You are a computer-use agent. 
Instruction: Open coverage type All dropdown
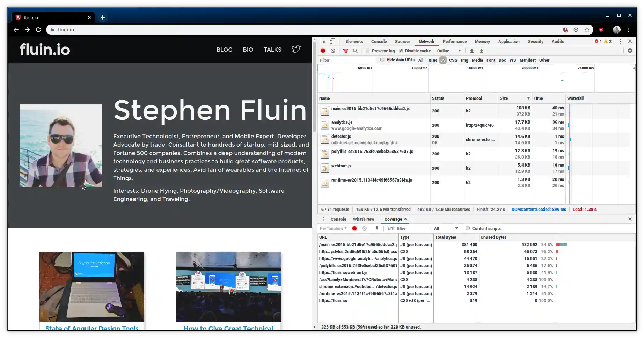(446, 228)
